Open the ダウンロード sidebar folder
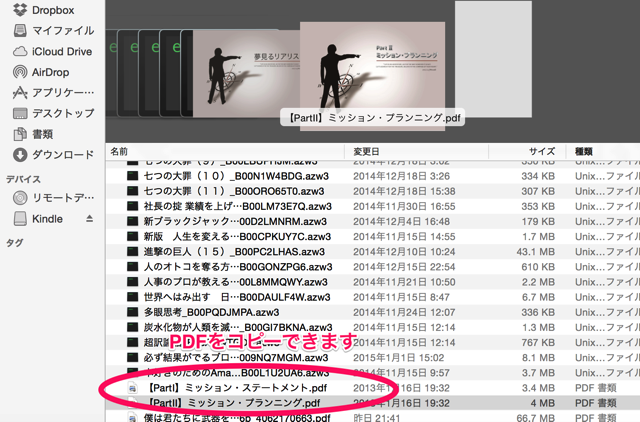Viewport: 640px width, 422px height. tap(62, 155)
